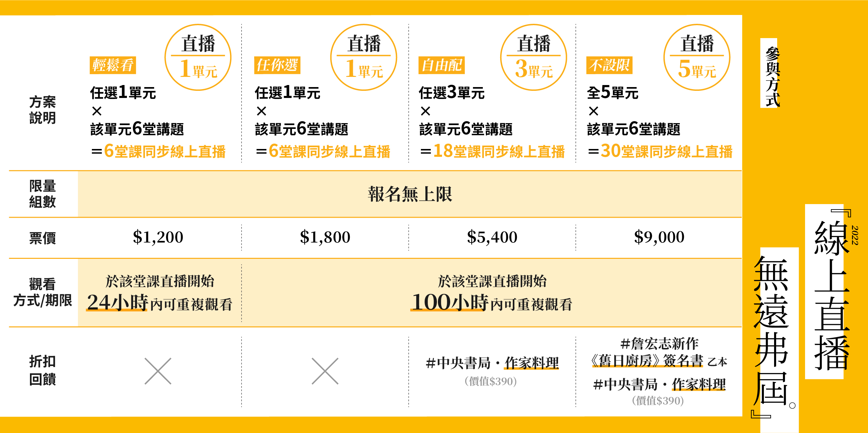Click the $9,000 ticket price
868x433 pixels.
(x=659, y=237)
